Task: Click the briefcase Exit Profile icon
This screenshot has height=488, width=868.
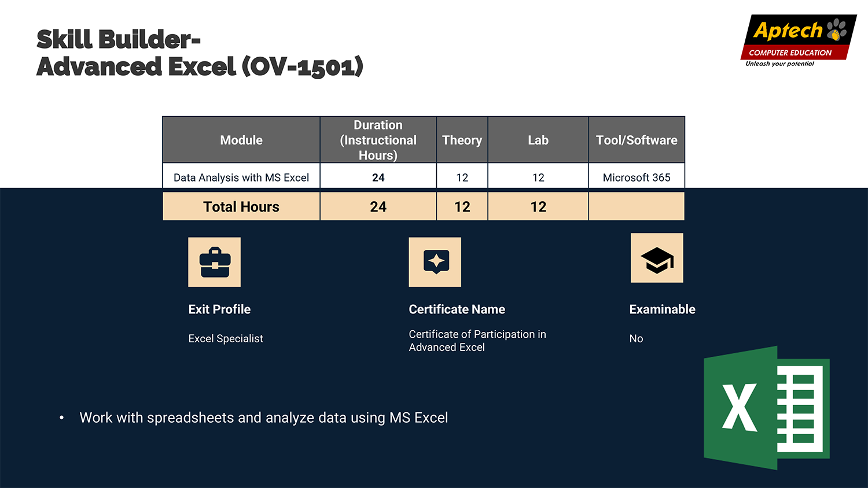Action: coord(214,262)
